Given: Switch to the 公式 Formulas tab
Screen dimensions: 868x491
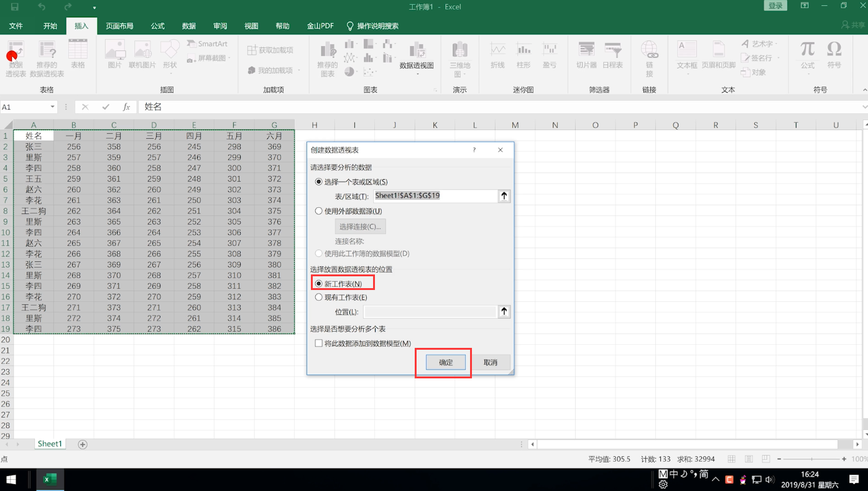Looking at the screenshot, I should click(158, 26).
